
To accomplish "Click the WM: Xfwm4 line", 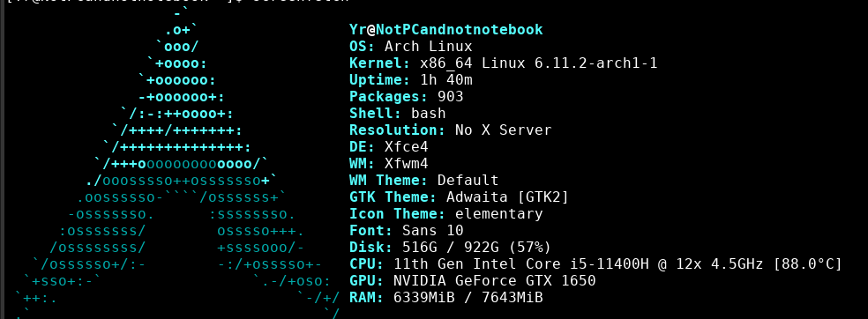I will point(389,164).
